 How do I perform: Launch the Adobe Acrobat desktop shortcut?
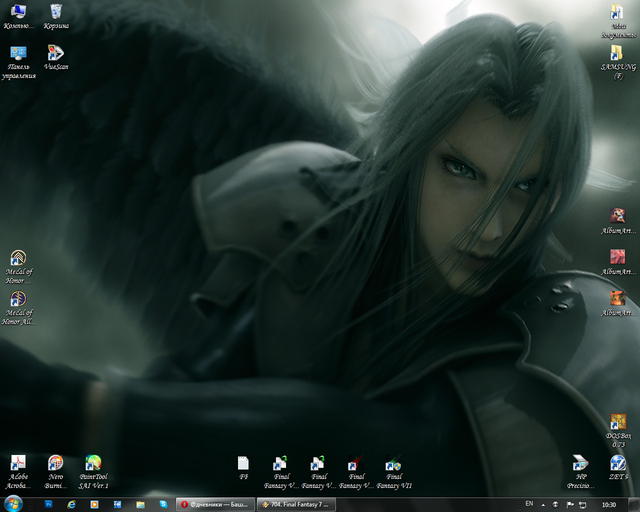[18, 472]
